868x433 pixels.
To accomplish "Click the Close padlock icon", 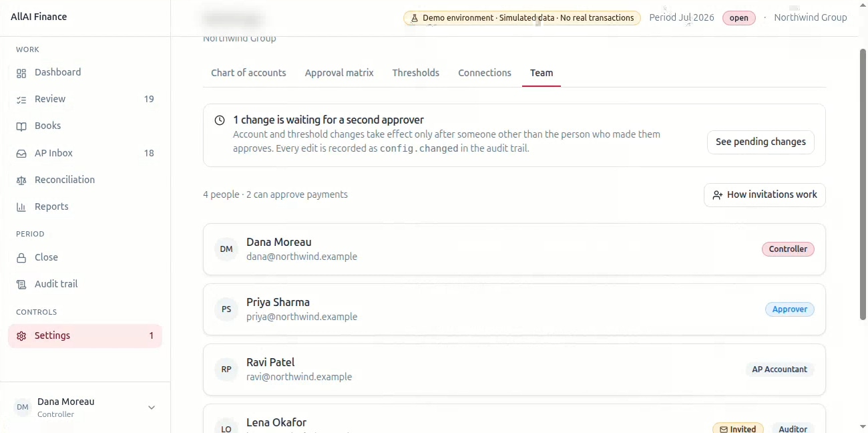I will 21,258.
